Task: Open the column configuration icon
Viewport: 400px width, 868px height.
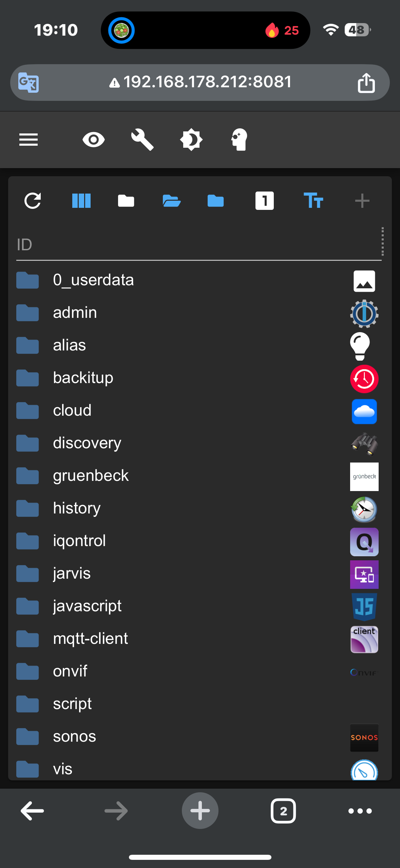Action: click(x=81, y=201)
